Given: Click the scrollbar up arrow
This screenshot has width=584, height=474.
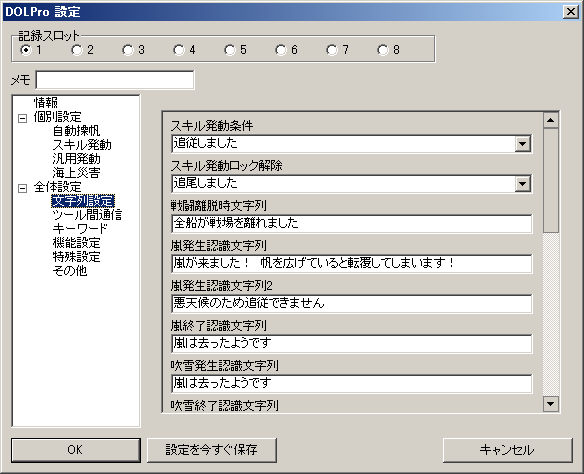Looking at the screenshot, I should pos(551,120).
